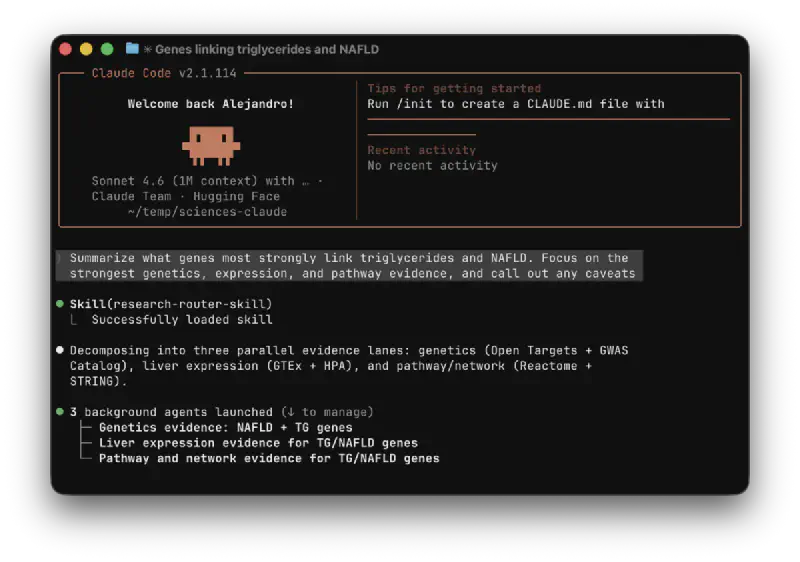800x562 pixels.
Task: Maximize the window using green button
Action: pos(107,49)
